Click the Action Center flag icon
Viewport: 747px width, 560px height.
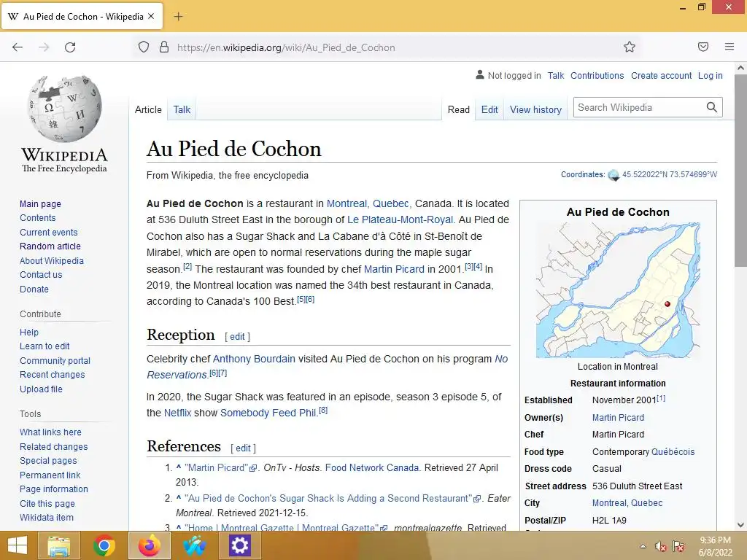click(678, 546)
